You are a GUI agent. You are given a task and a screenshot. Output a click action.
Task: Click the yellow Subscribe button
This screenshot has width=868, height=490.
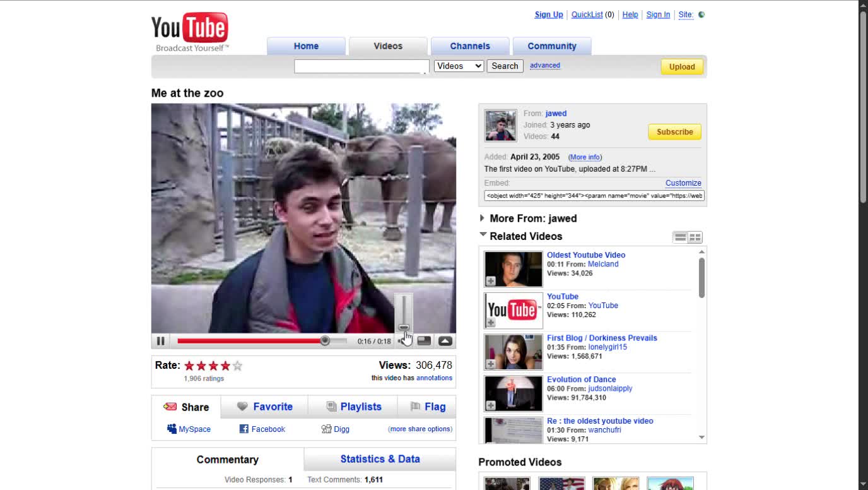click(674, 132)
